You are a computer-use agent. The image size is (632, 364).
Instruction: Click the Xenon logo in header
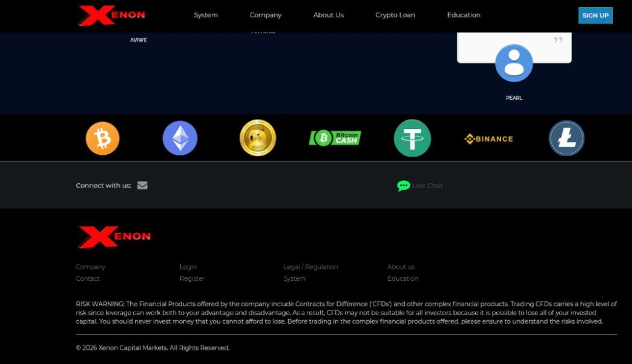click(112, 15)
